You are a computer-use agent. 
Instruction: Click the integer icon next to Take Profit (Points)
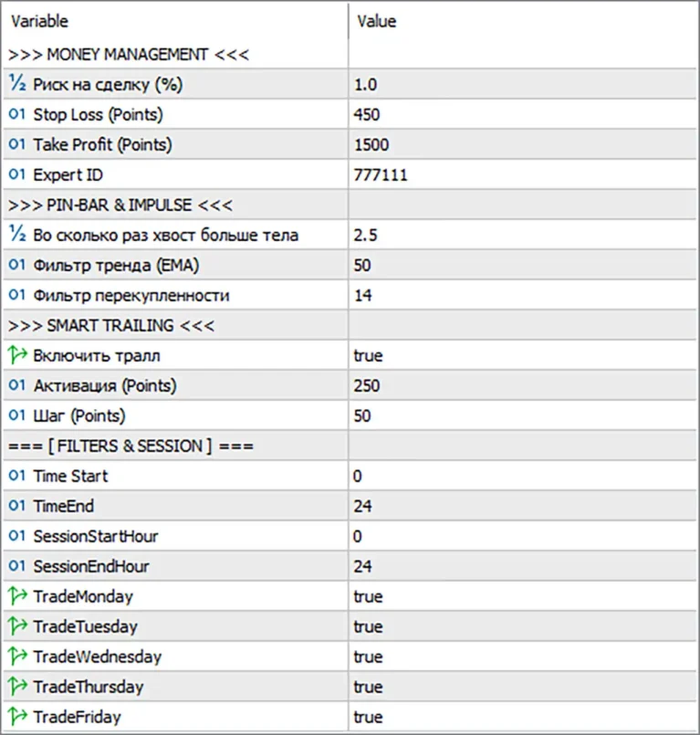point(16,144)
